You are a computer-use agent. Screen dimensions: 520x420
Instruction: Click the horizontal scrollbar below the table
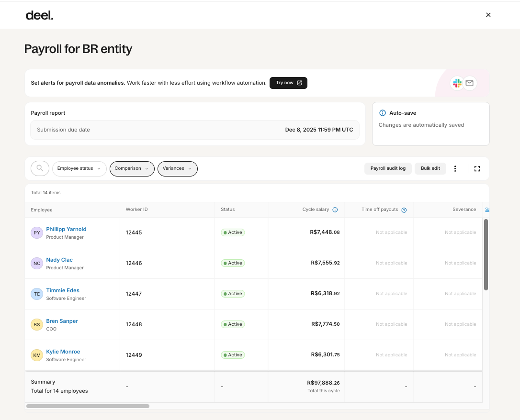point(88,406)
